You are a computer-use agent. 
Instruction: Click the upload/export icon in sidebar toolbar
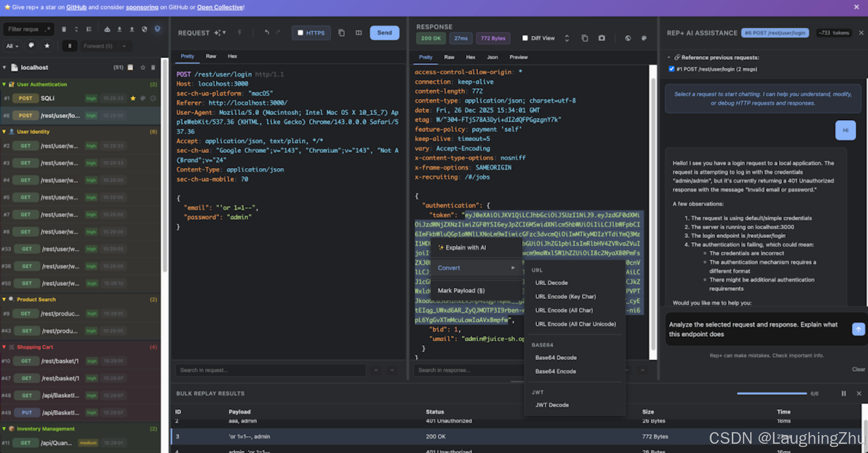(x=132, y=29)
